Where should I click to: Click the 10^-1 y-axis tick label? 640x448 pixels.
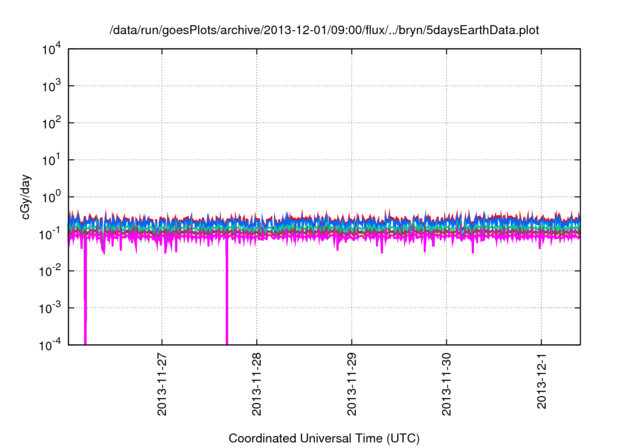coord(51,235)
